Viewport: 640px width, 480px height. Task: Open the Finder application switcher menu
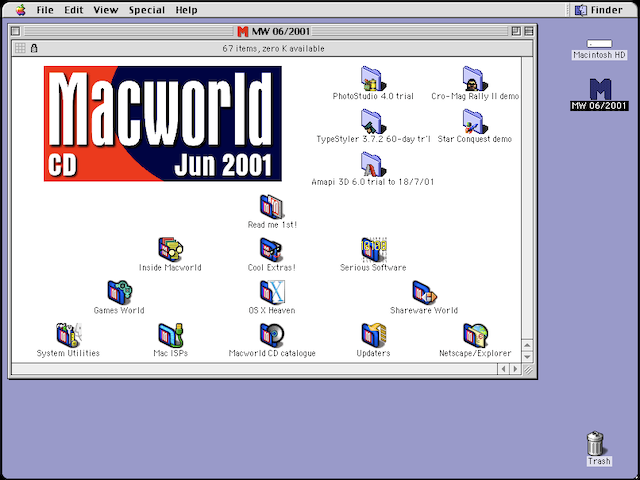click(598, 10)
